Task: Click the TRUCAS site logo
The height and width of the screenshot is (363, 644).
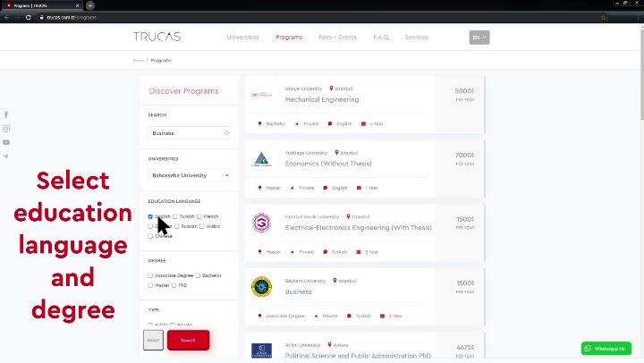Action: (x=157, y=37)
